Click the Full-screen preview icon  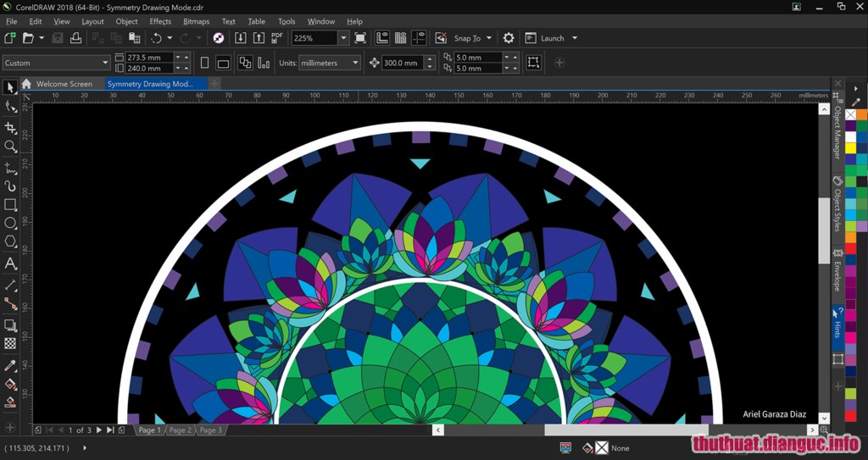click(x=360, y=37)
